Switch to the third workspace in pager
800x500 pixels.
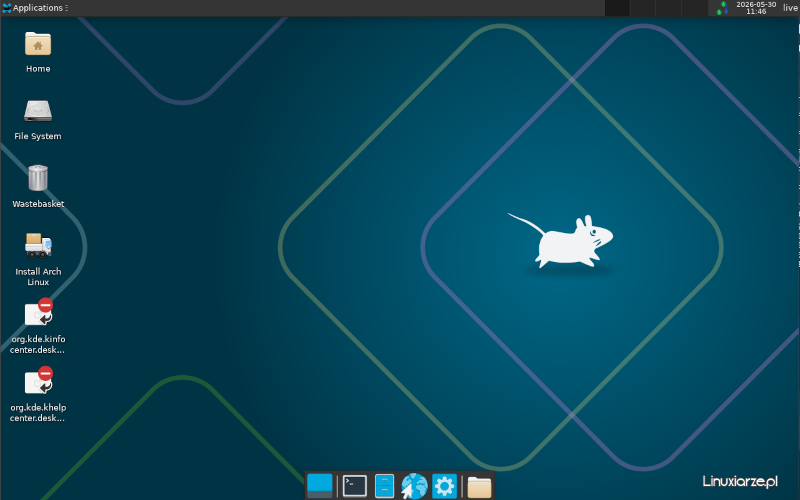point(668,8)
